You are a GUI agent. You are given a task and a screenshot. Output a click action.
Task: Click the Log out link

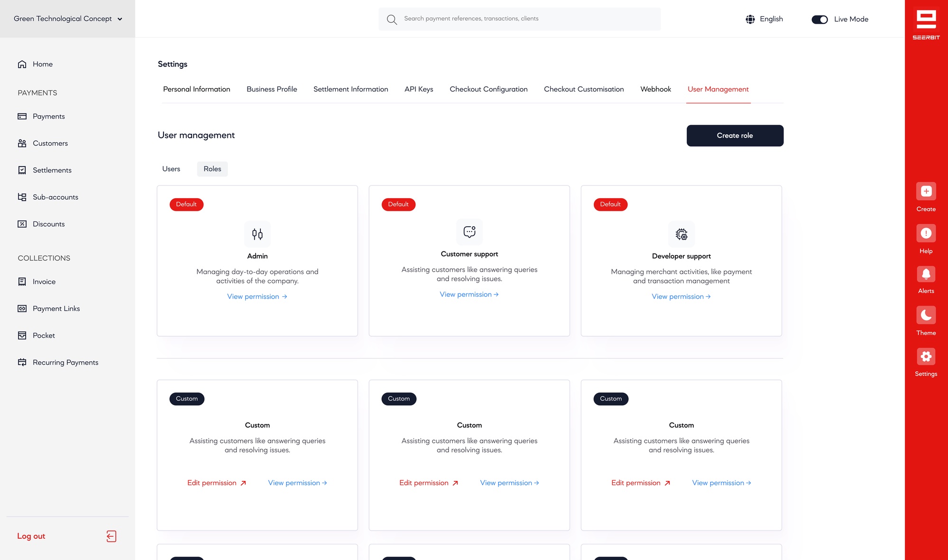[x=31, y=536]
